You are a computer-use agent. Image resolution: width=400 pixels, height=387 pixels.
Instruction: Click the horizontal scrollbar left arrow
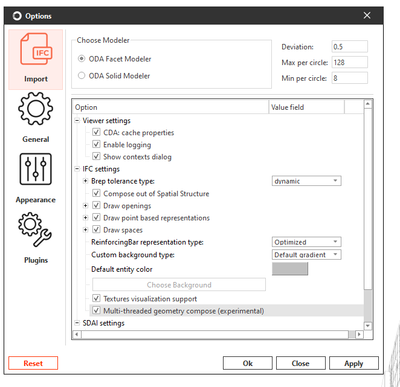click(x=77, y=334)
